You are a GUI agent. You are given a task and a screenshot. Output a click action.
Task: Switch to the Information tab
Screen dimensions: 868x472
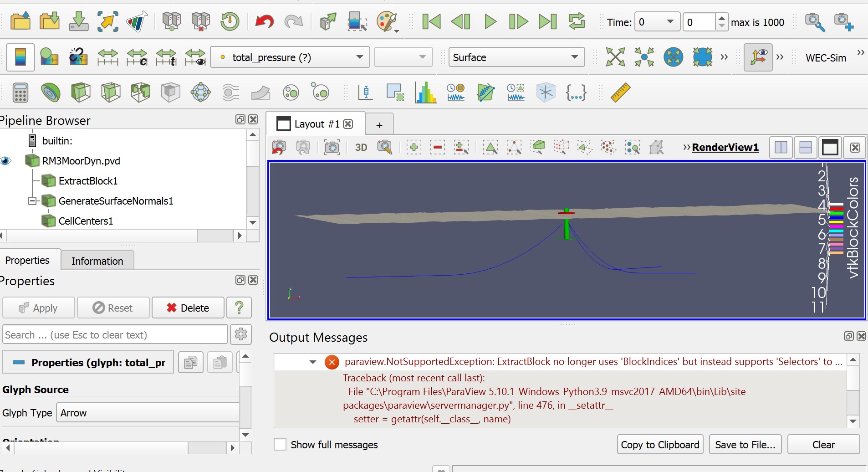(97, 260)
